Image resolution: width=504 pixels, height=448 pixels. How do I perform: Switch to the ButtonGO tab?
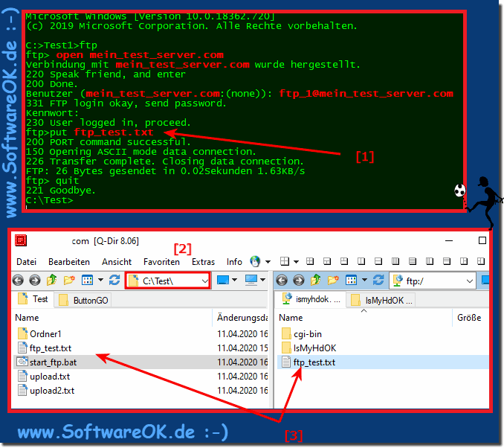coord(83,300)
